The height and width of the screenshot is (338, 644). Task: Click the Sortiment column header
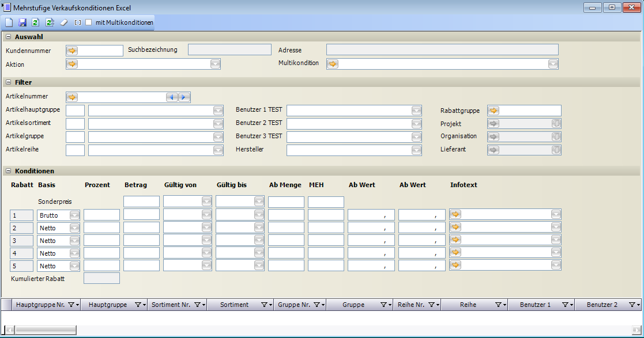(234, 305)
